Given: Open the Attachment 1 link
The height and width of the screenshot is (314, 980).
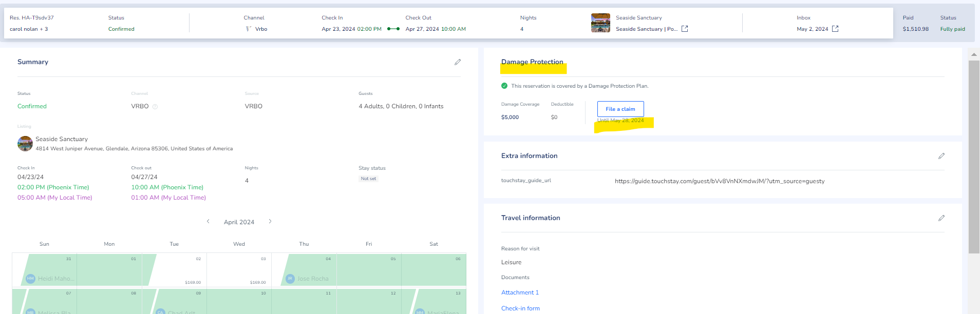Looking at the screenshot, I should (x=520, y=292).
